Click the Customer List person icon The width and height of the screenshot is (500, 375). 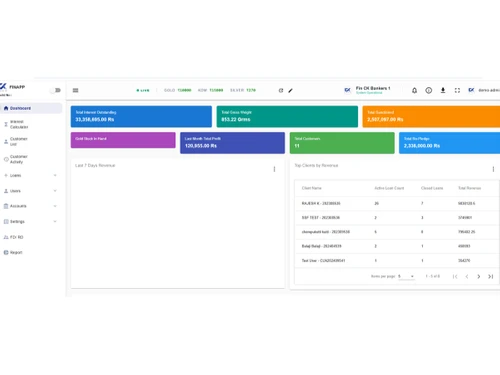click(x=6, y=141)
